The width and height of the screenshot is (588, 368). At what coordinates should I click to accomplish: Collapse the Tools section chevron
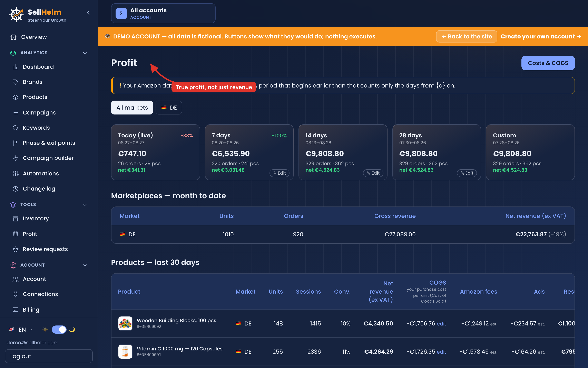tap(85, 205)
